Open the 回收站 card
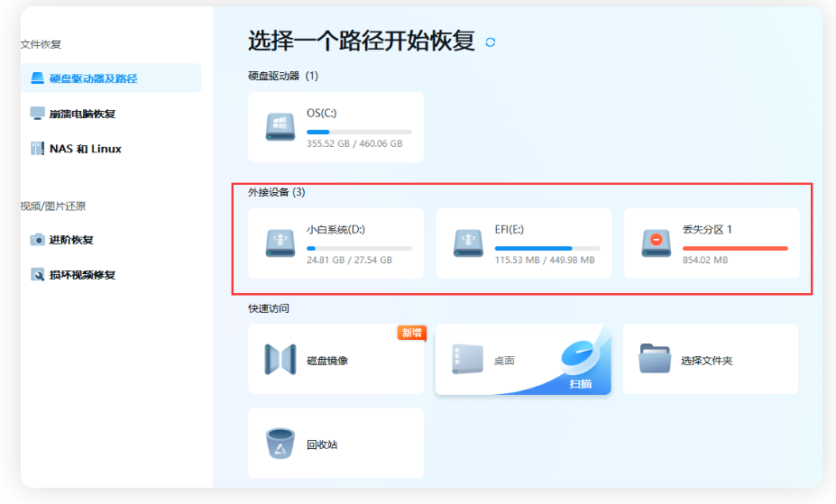The width and height of the screenshot is (836, 504). coord(335,444)
